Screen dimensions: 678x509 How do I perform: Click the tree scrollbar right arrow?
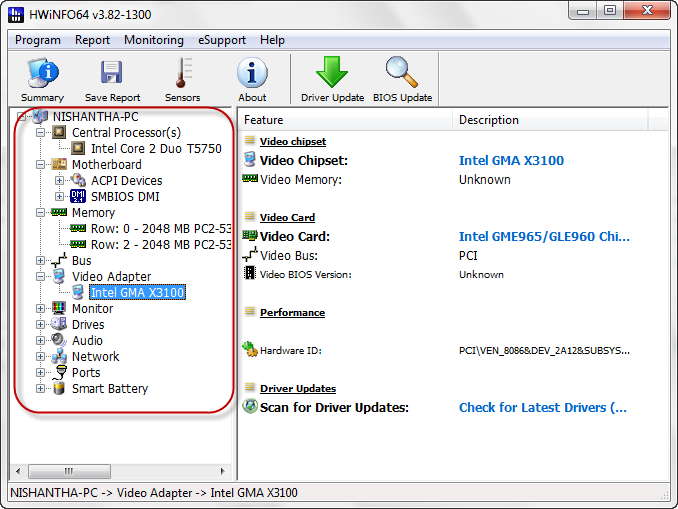pos(223,471)
